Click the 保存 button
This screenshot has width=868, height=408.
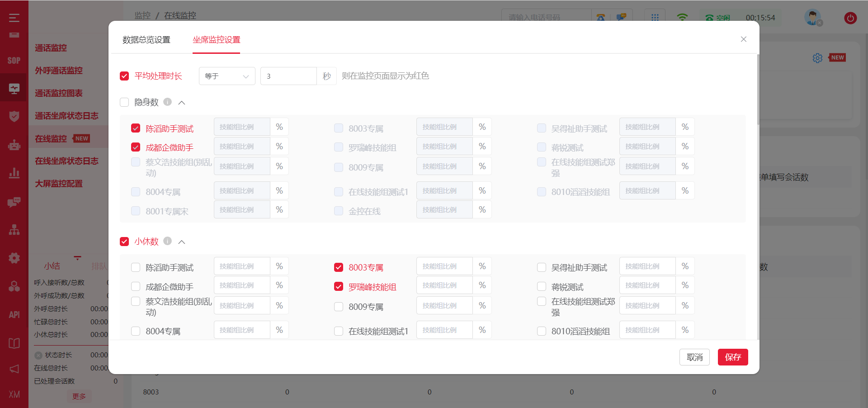click(x=733, y=357)
